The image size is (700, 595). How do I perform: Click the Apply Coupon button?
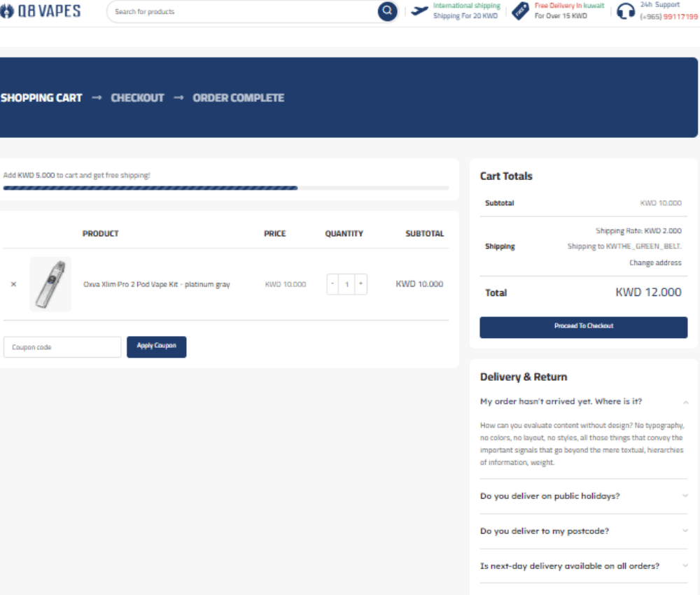[156, 346]
